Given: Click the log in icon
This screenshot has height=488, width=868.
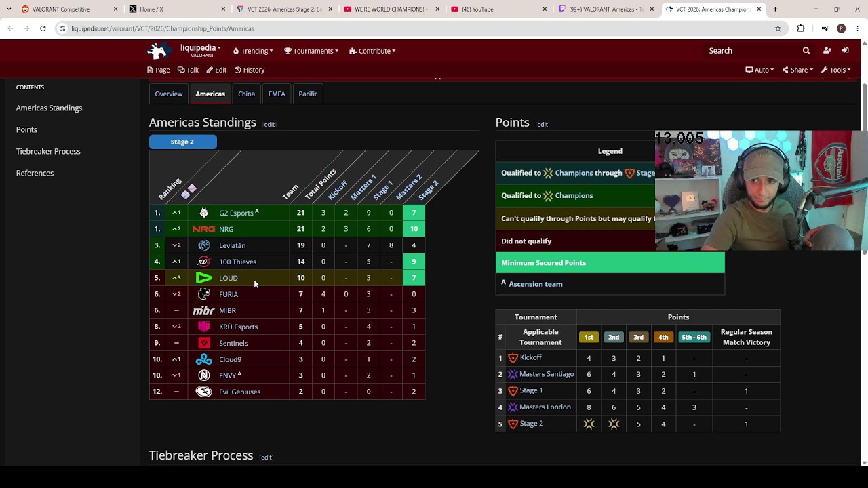Looking at the screenshot, I should pos(846,51).
